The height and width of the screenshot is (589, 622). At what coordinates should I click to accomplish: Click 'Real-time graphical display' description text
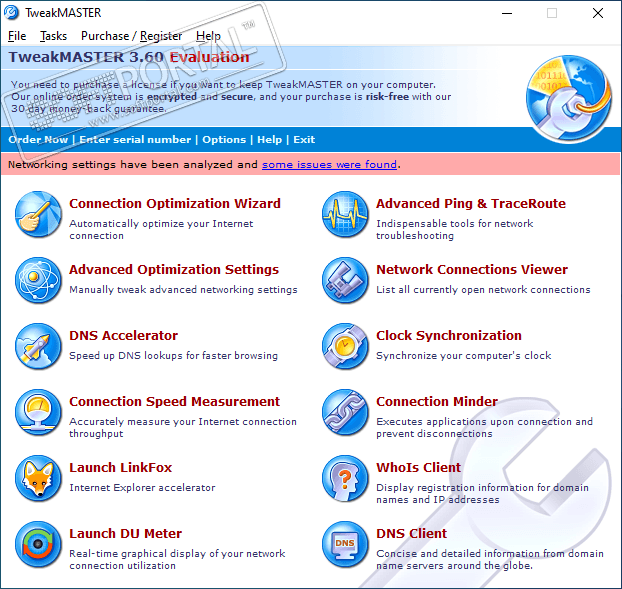pos(177,560)
